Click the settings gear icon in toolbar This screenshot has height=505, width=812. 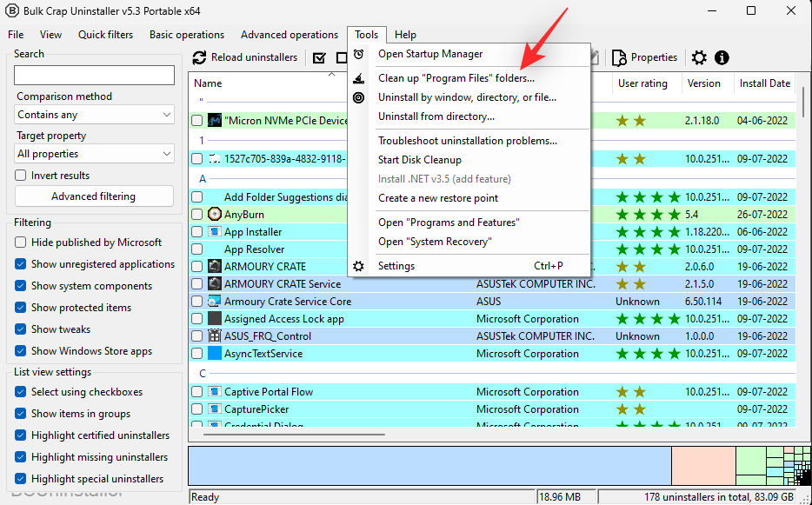699,57
